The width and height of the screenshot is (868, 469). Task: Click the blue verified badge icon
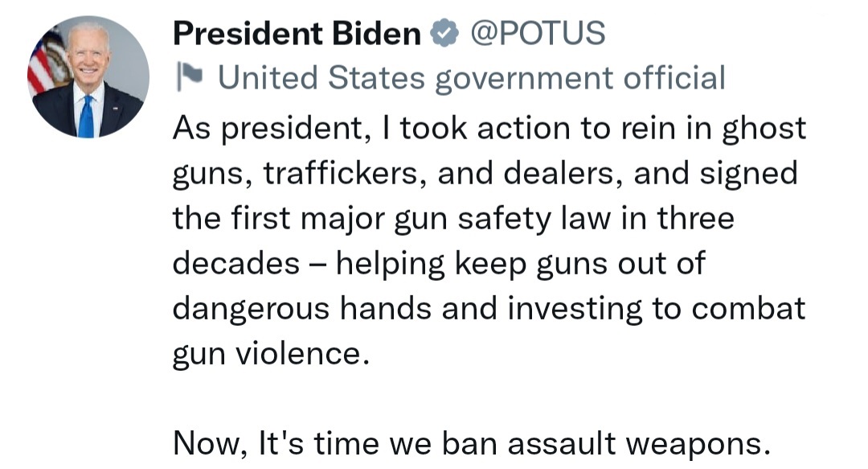[442, 34]
